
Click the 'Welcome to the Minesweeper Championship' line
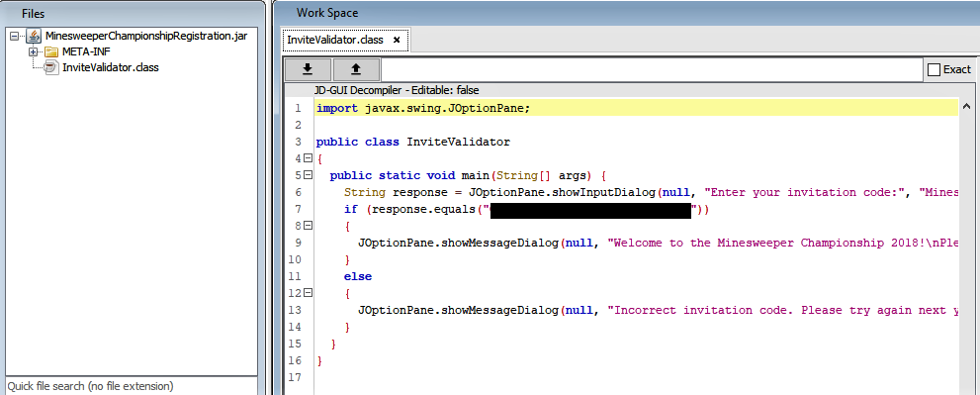pyautogui.click(x=658, y=243)
